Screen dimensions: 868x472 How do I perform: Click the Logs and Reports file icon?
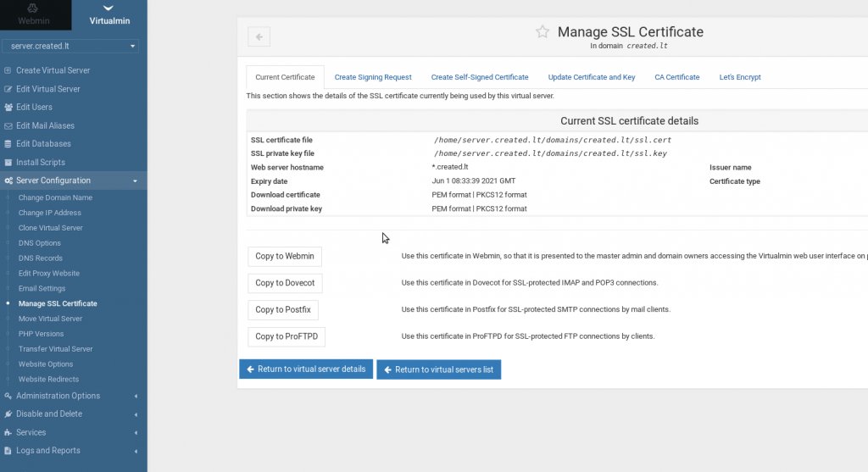(8, 451)
